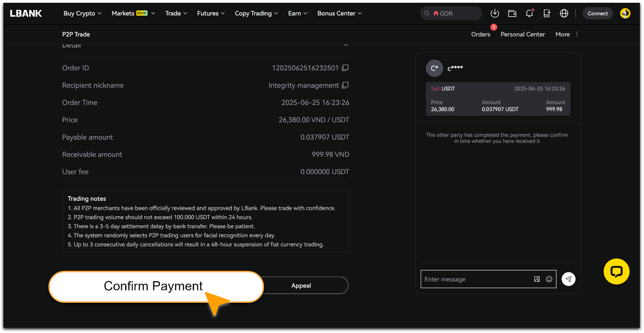Click the user profile avatar

coord(625,13)
